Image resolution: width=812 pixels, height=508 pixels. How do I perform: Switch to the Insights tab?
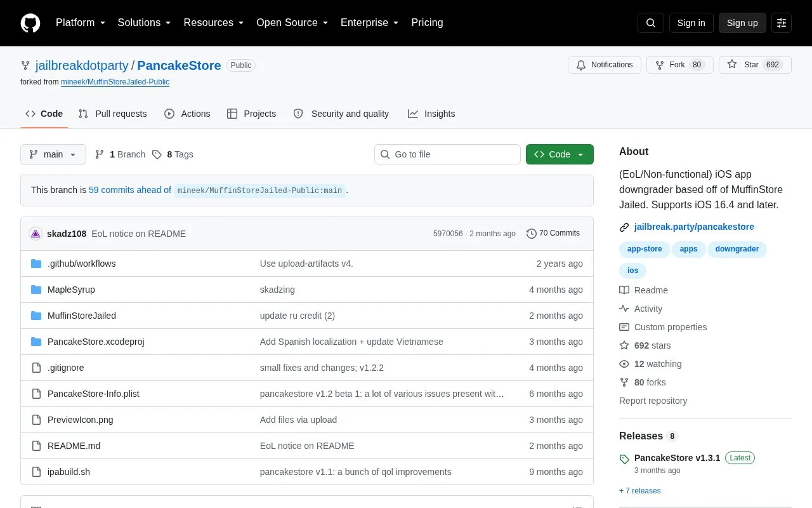pyautogui.click(x=431, y=114)
